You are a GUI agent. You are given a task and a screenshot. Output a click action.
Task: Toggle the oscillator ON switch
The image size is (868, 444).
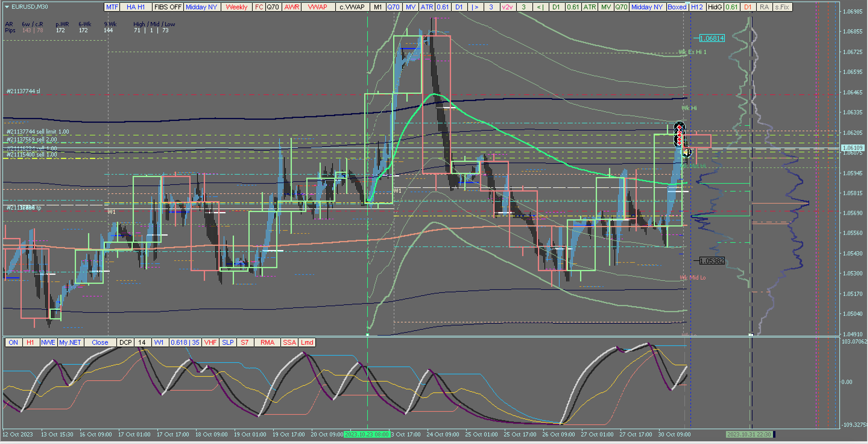pyautogui.click(x=14, y=343)
